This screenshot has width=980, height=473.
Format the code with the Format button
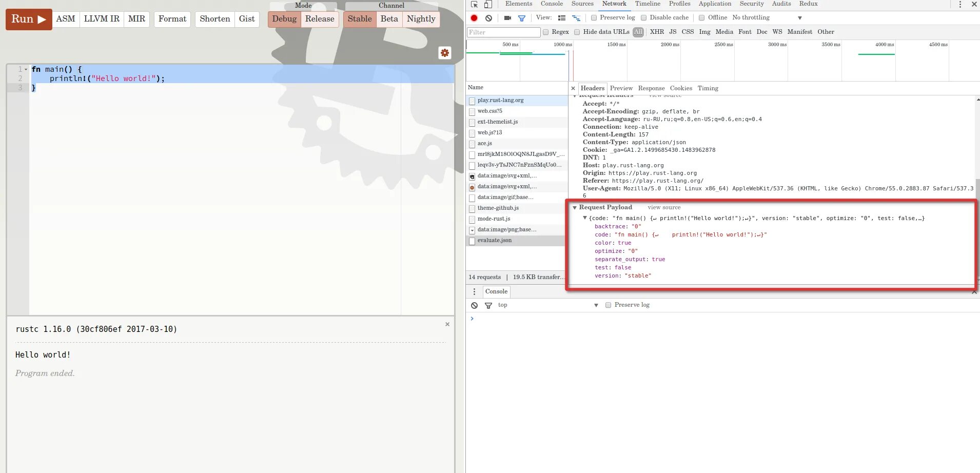[x=172, y=19]
